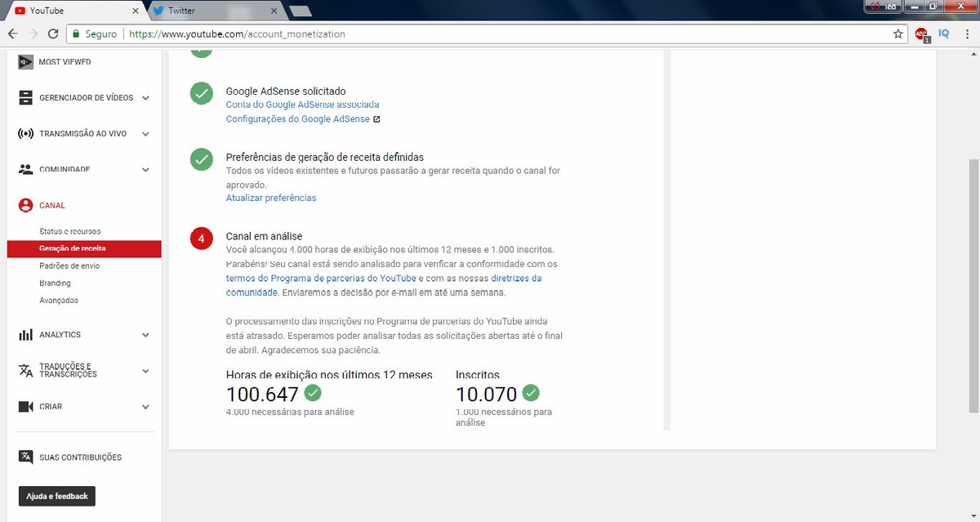The width and height of the screenshot is (980, 522).
Task: Expand the Gerenciador de Vídeos chevron
Action: tap(145, 98)
